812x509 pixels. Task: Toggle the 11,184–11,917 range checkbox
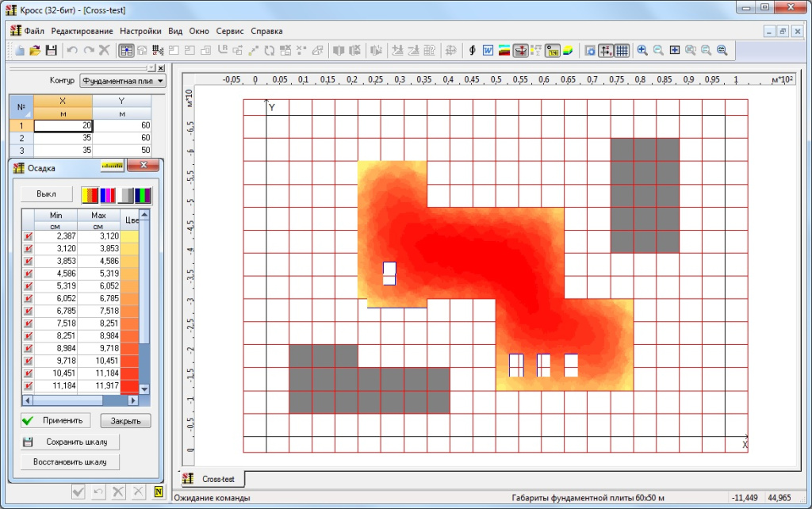pos(28,385)
